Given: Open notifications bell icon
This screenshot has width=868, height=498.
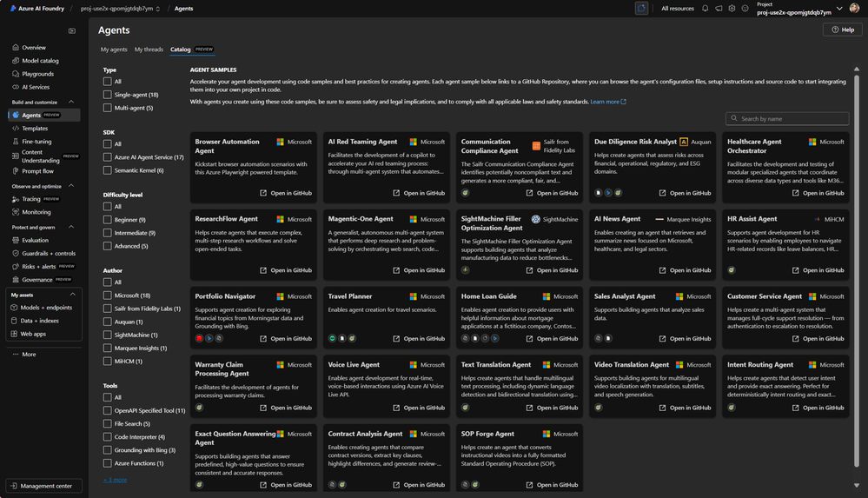Looking at the screenshot, I should (705, 9).
